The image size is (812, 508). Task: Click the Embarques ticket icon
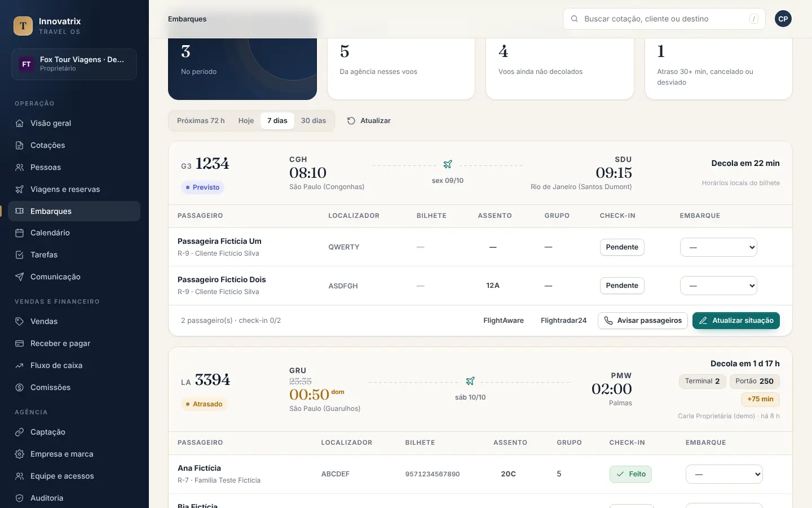tap(20, 211)
